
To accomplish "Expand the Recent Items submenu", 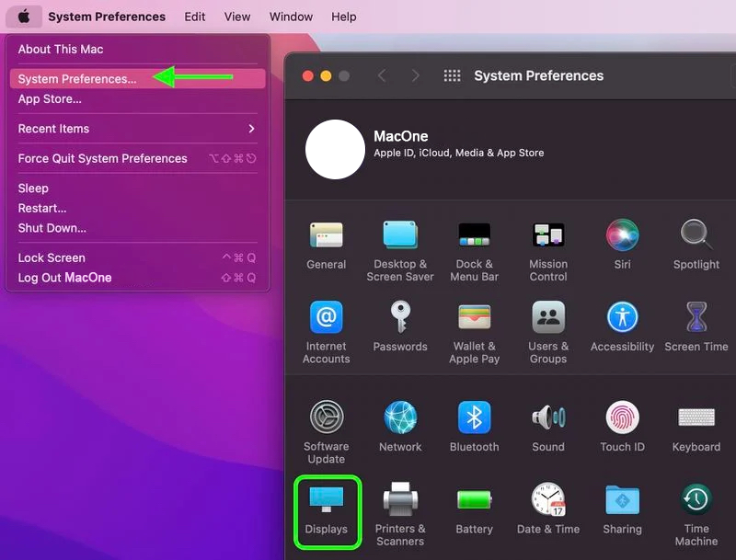I will 137,129.
